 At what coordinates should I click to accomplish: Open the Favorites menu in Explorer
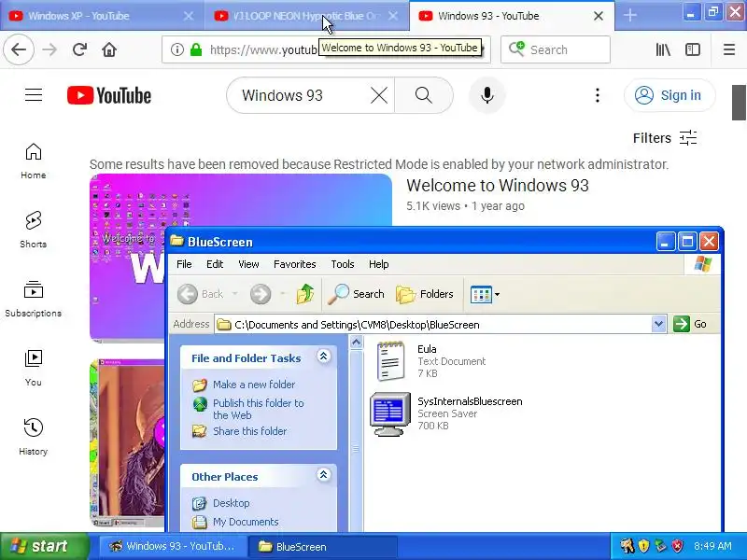294,264
